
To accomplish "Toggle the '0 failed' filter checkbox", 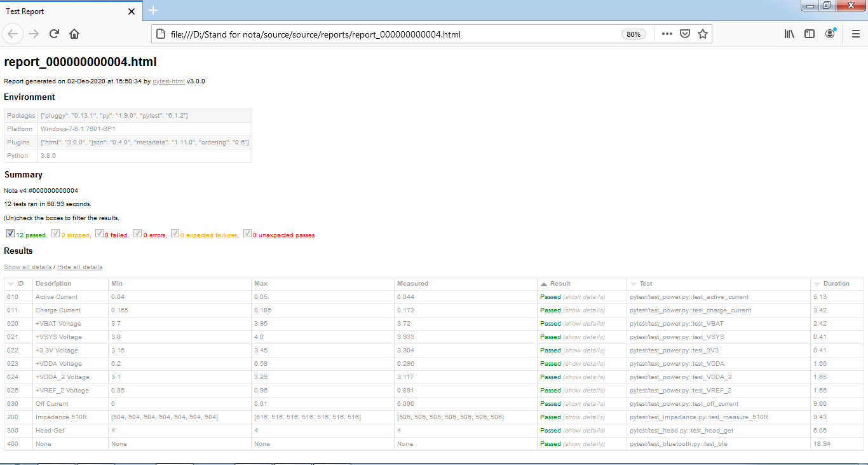I will (x=99, y=234).
